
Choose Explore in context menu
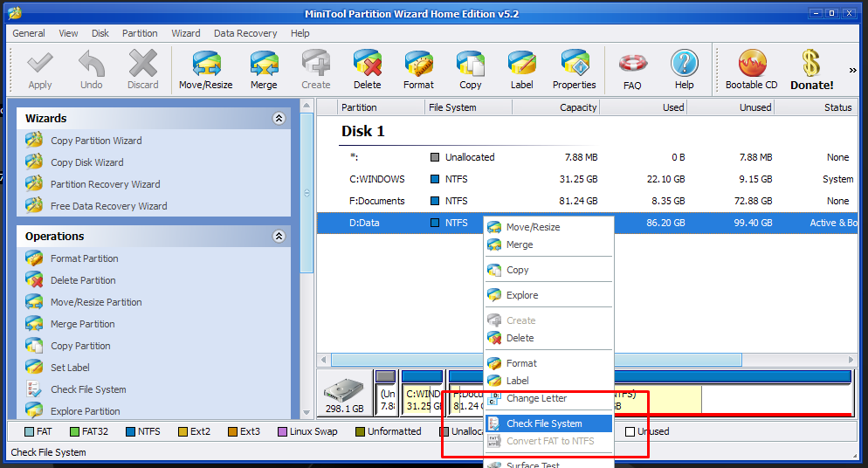(549, 295)
